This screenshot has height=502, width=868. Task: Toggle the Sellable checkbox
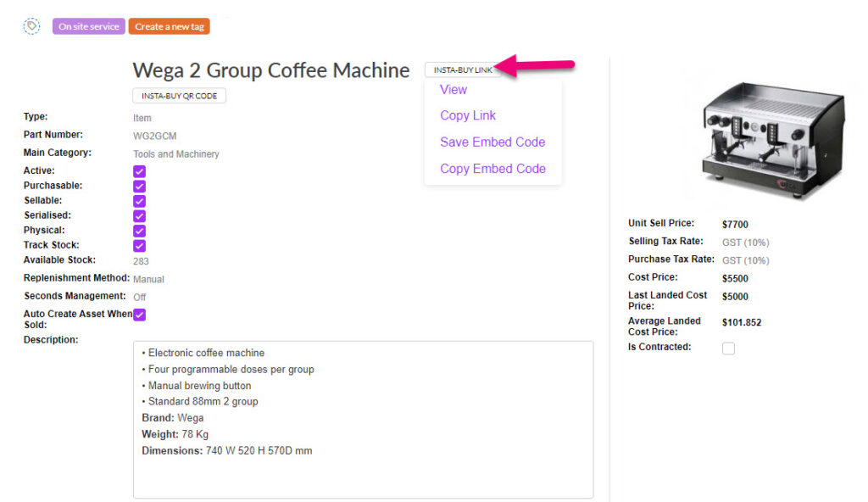140,201
